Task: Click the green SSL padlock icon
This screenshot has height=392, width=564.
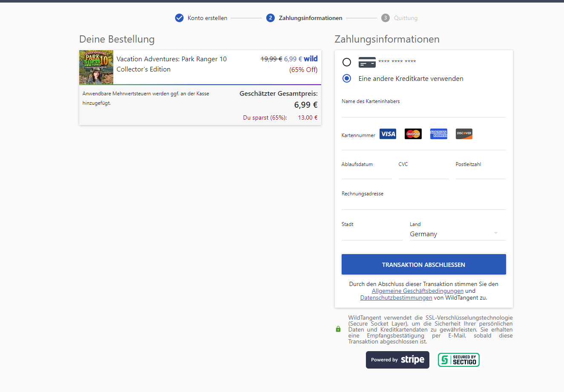Action: point(338,329)
